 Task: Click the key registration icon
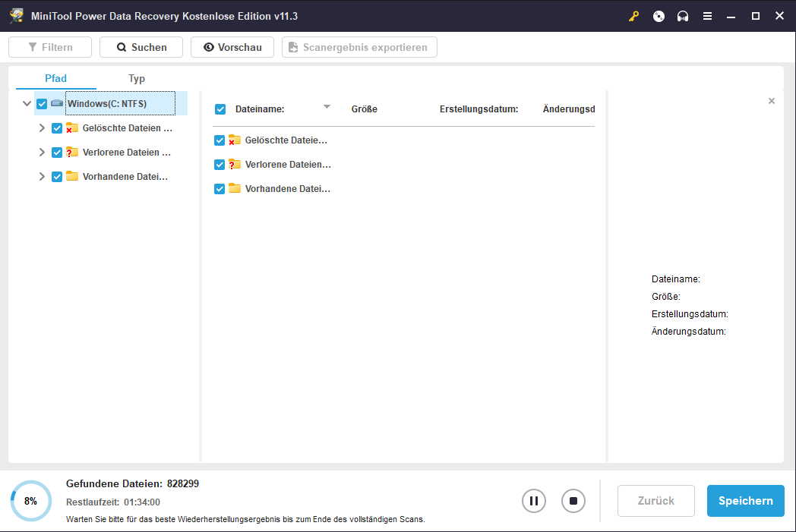tap(633, 16)
